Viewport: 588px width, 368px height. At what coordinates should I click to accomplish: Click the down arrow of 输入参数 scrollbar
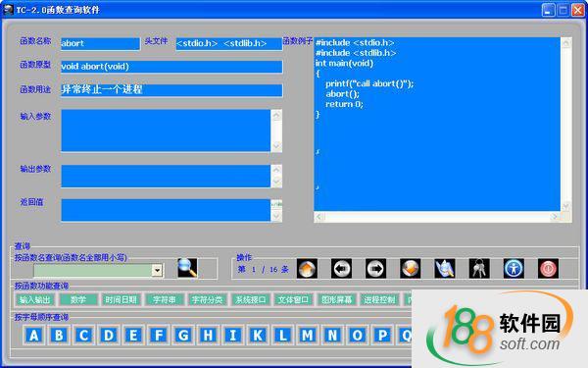click(276, 145)
